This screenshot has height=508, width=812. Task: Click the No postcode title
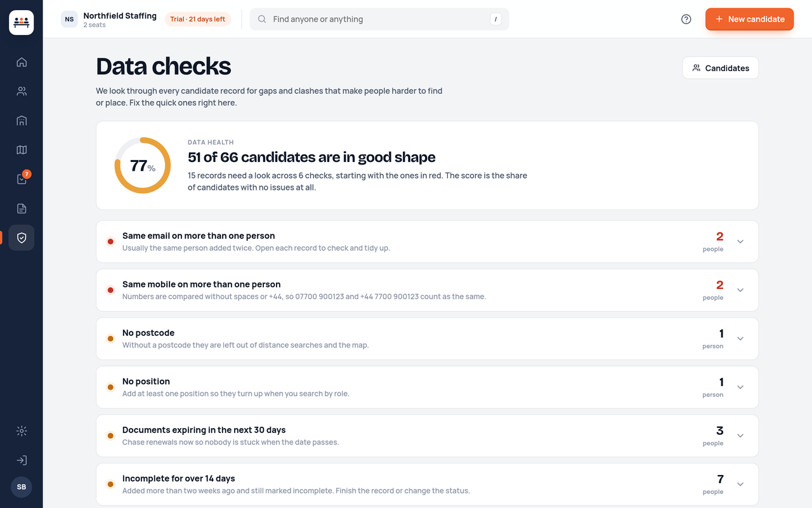(148, 333)
